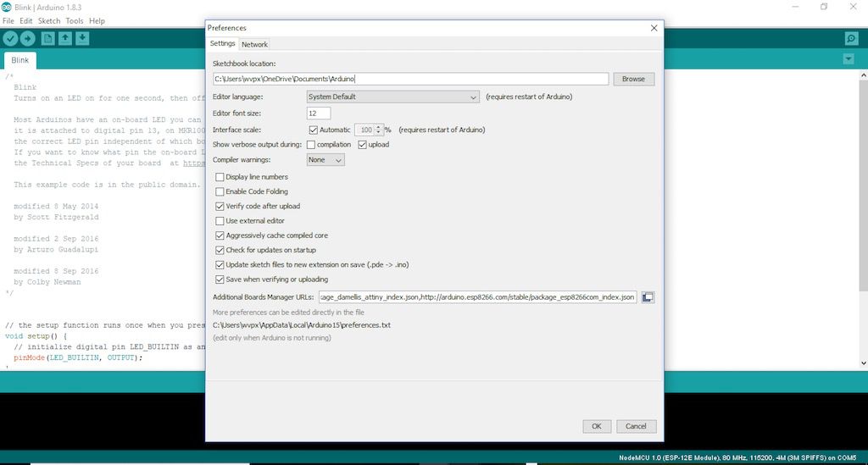Click the Editor font size field

319,113
